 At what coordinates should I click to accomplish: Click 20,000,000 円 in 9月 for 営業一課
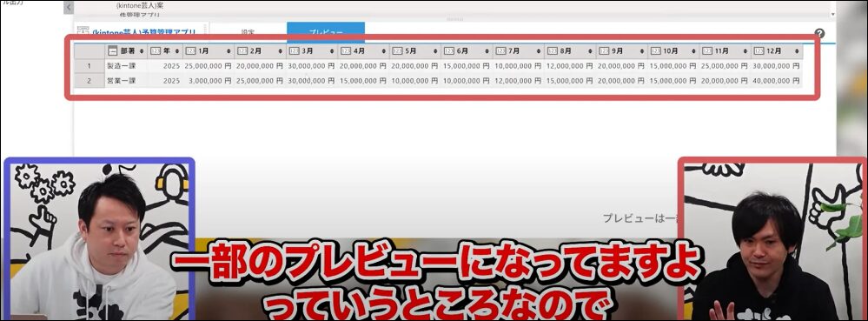pyautogui.click(x=621, y=80)
